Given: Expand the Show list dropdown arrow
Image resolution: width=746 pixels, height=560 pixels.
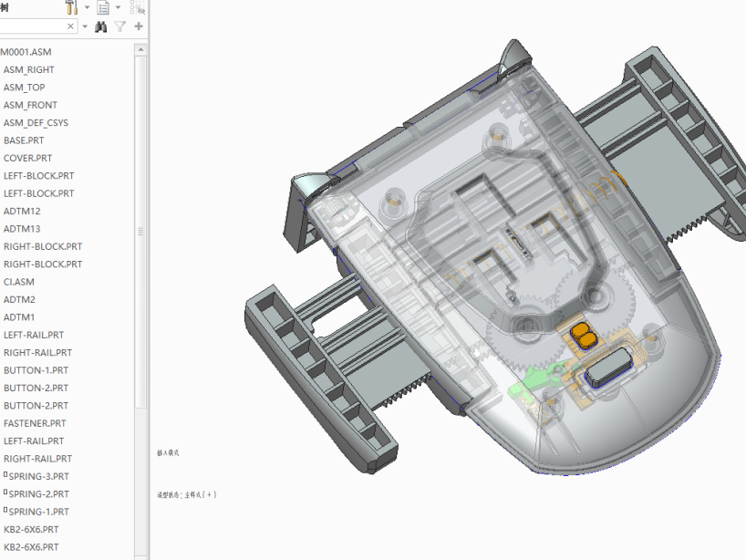Looking at the screenshot, I should pos(118,7).
